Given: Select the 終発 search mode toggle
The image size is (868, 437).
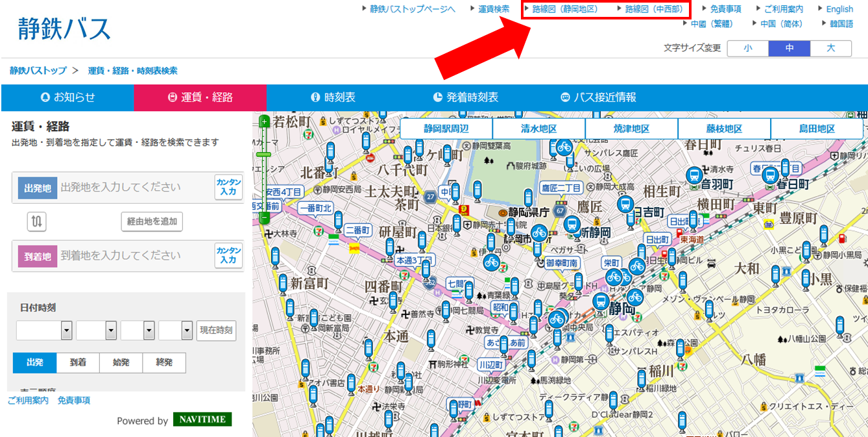Looking at the screenshot, I should coord(164,362).
